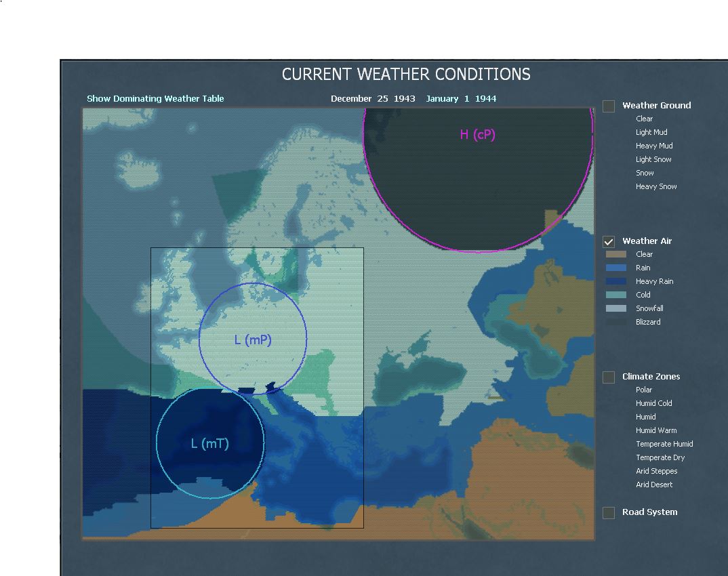Screen dimensions: 728x576
Task: Click the December 25 1943 date text
Action: coord(373,98)
